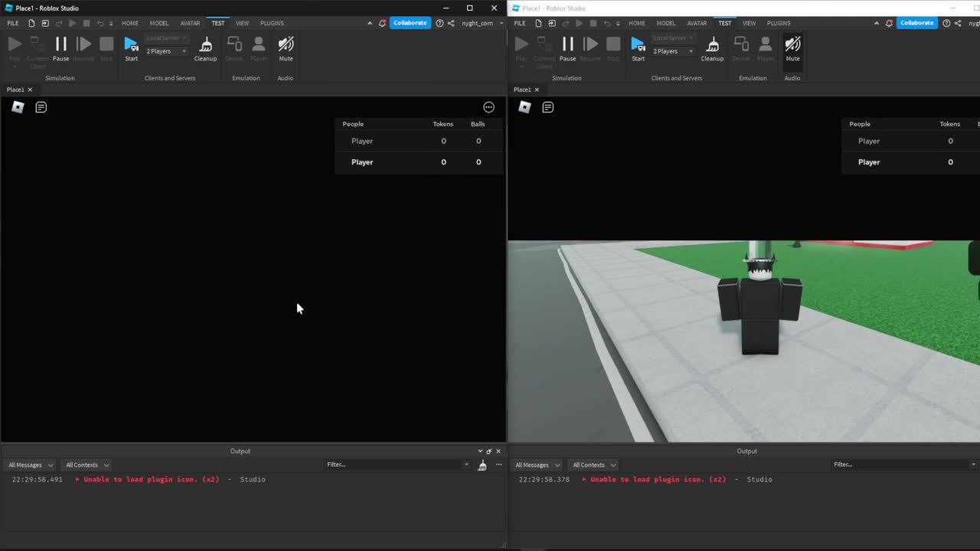Screen dimensions: 980x551
Task: Click New file icon in right window
Action: pyautogui.click(x=538, y=23)
